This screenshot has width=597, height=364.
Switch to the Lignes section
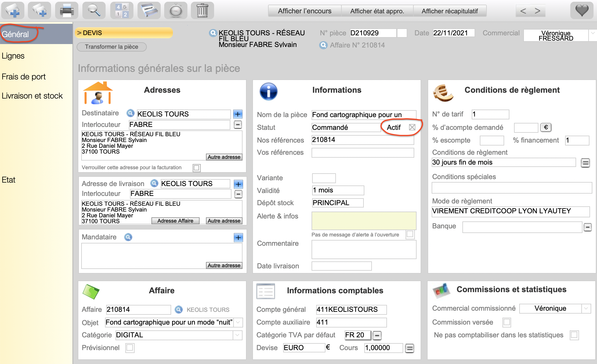click(13, 56)
